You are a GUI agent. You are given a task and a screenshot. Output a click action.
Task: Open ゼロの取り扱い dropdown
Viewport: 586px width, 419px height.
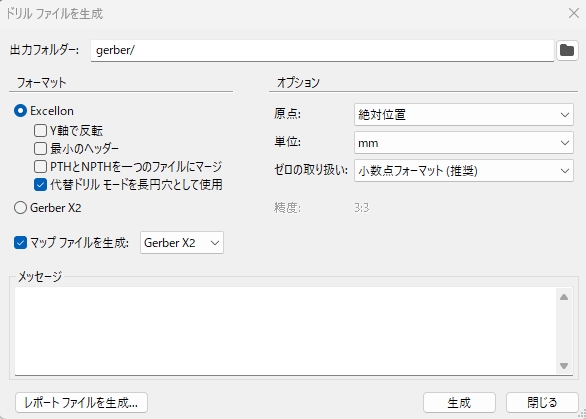point(463,171)
